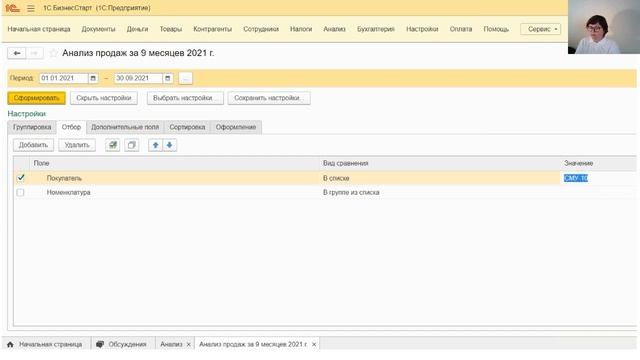Click Сохранить настройки button
Image resolution: width=640 pixels, height=360 pixels.
pyautogui.click(x=269, y=98)
